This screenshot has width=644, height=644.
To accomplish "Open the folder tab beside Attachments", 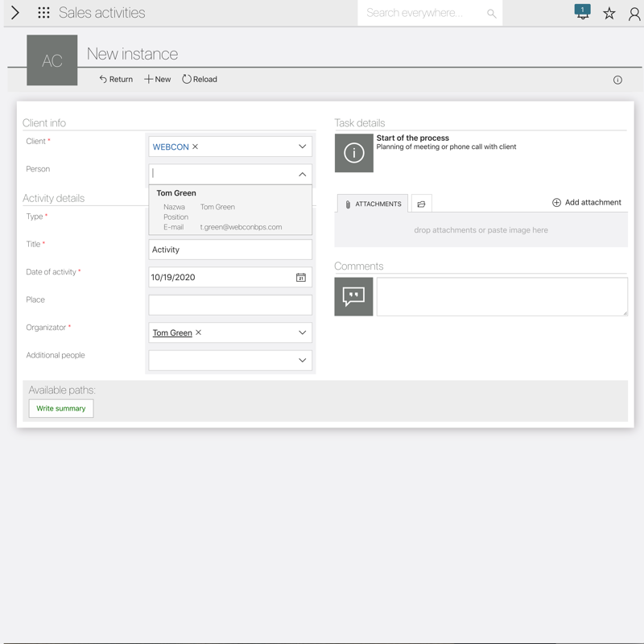I will tap(421, 204).
